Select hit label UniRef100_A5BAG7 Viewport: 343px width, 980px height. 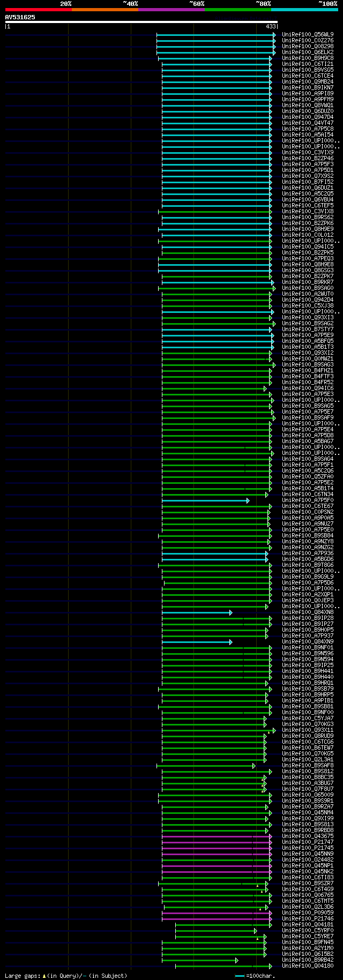[308, 442]
